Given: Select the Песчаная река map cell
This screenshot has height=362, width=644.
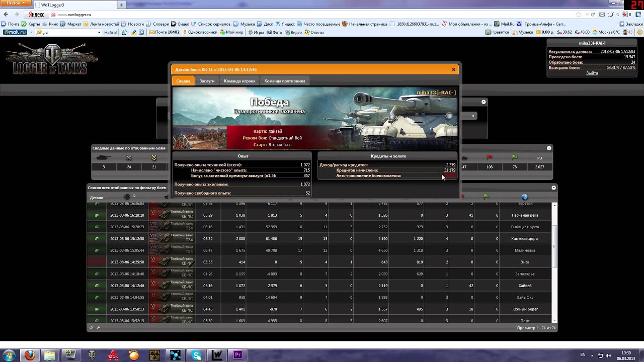Looking at the screenshot, I should tap(525, 215).
